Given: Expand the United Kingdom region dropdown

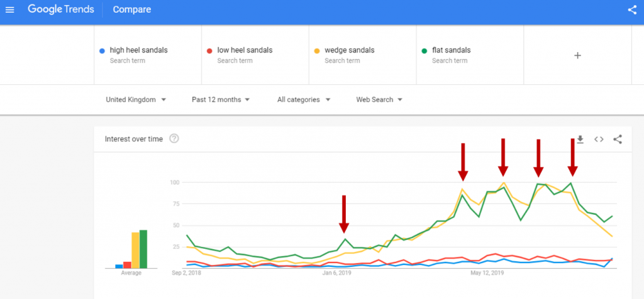Looking at the screenshot, I should coord(136,99).
